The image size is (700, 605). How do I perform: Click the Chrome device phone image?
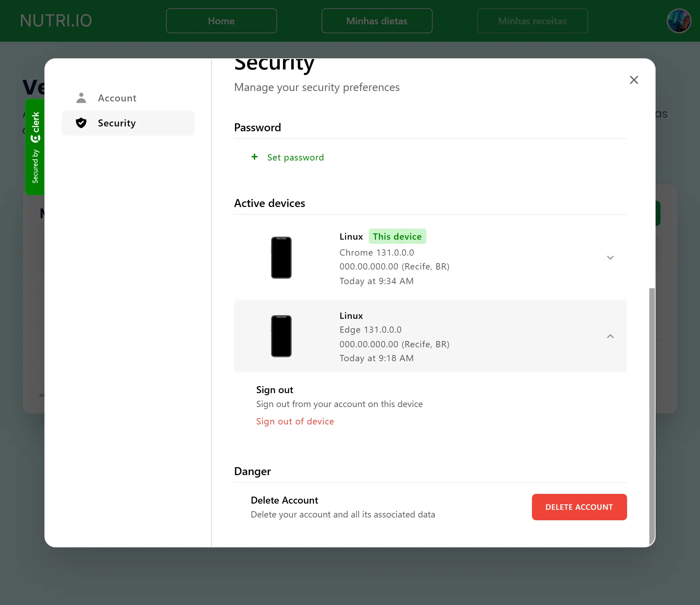coord(281,258)
